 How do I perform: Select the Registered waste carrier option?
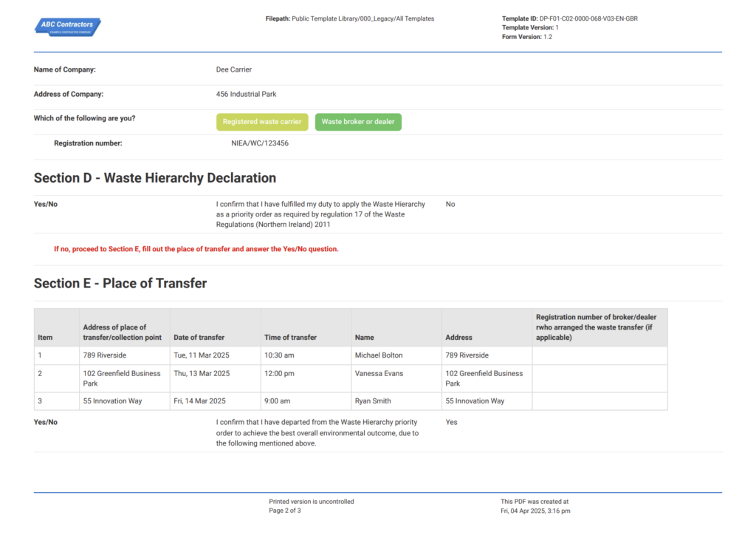tap(262, 122)
